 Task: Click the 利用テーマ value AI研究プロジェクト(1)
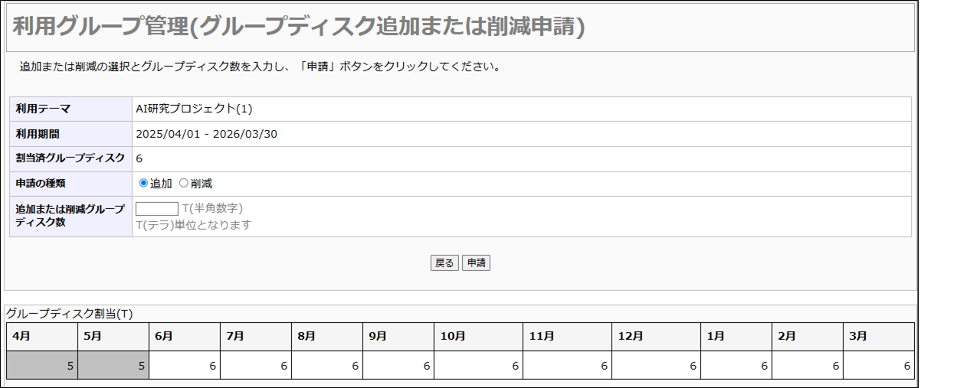pyautogui.click(x=194, y=109)
